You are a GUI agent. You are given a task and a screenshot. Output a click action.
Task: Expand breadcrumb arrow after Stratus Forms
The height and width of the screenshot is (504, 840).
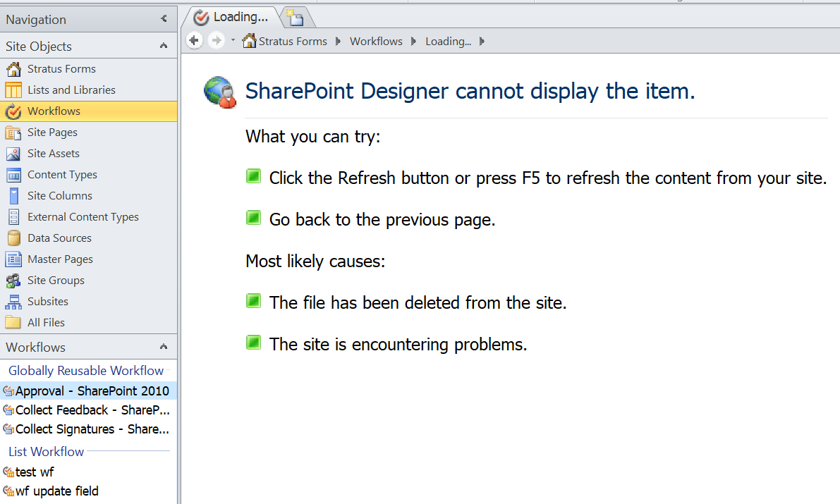338,42
